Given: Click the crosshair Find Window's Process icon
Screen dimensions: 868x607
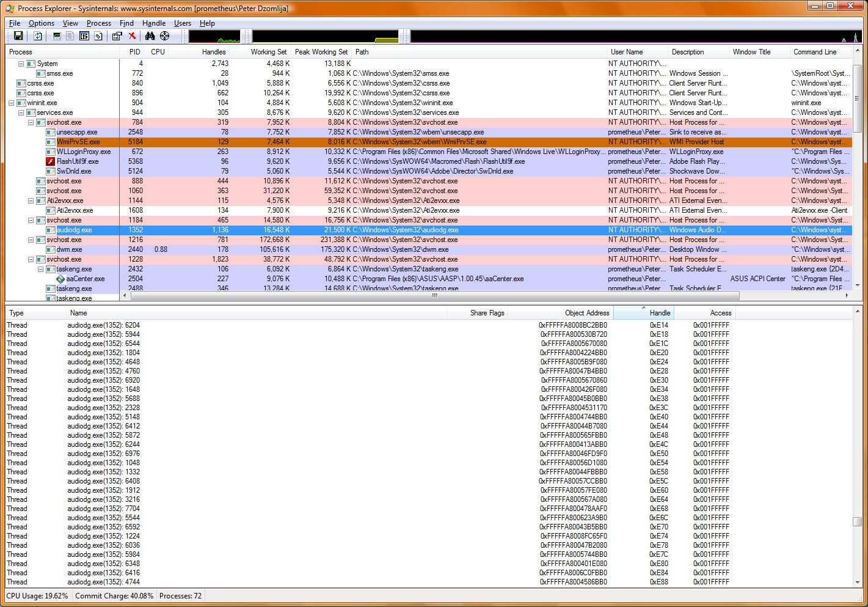Looking at the screenshot, I should [x=164, y=36].
